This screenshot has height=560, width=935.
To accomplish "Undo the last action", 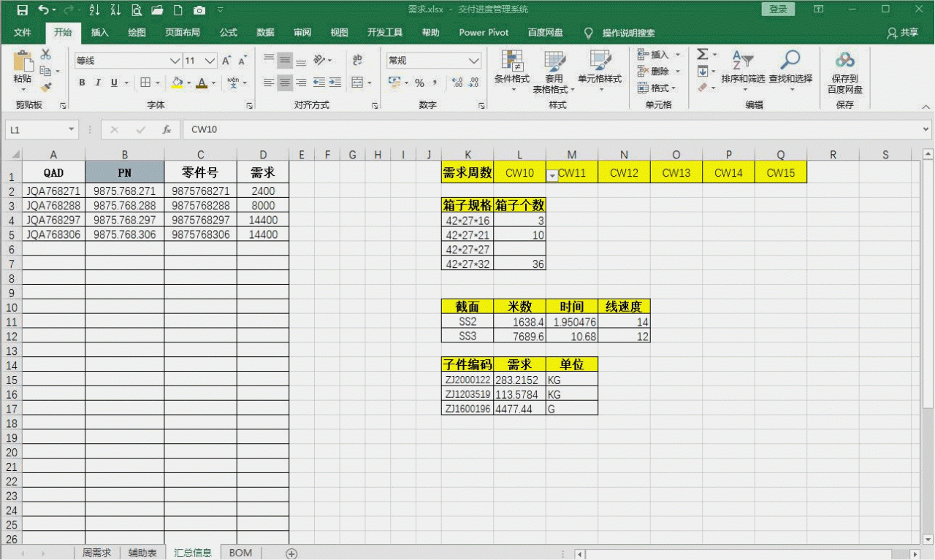I will (x=43, y=10).
